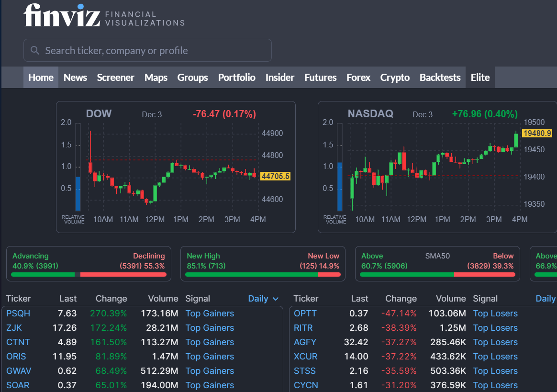The image size is (557, 392).
Task: Click the 270.39% change value
Action: click(108, 314)
